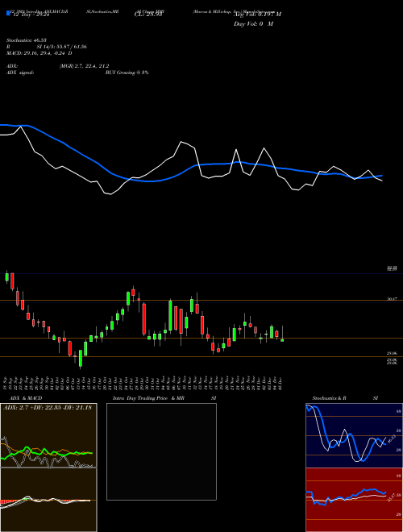The height and width of the screenshot is (532, 403).
Task: Open the MACD histogram panel
Action: (48, 500)
